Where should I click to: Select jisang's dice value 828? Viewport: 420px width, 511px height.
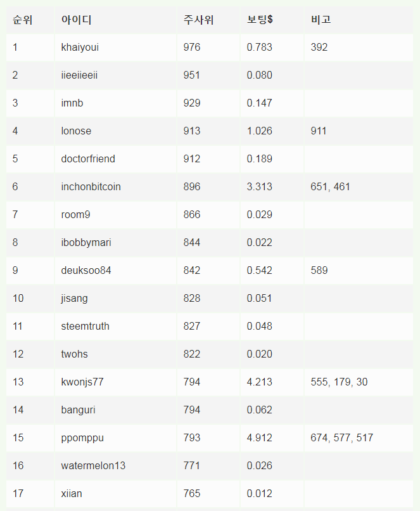[191, 298]
